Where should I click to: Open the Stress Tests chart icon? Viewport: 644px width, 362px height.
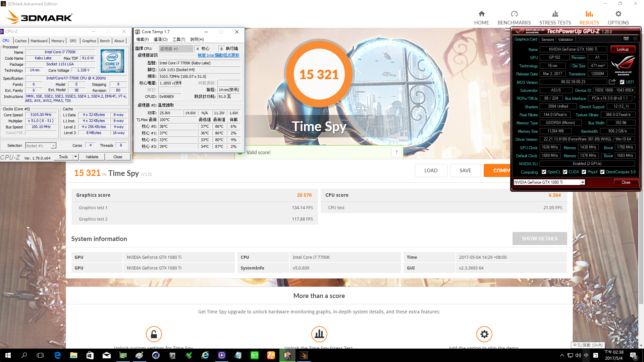[555, 14]
